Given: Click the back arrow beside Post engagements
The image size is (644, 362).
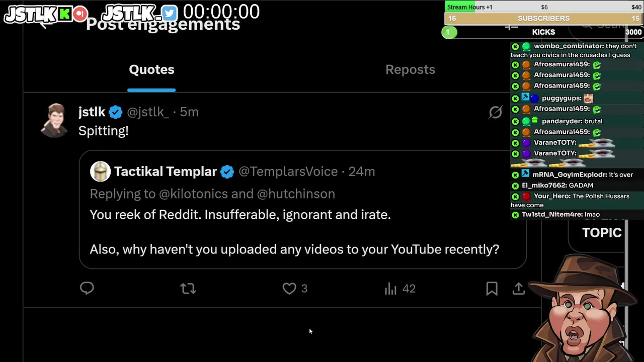Looking at the screenshot, I should (x=44, y=24).
